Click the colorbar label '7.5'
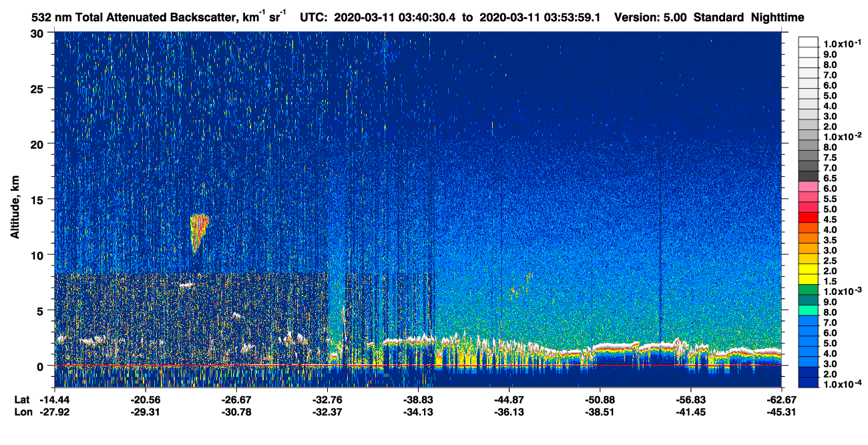This screenshot has height=445, width=868. coord(830,157)
